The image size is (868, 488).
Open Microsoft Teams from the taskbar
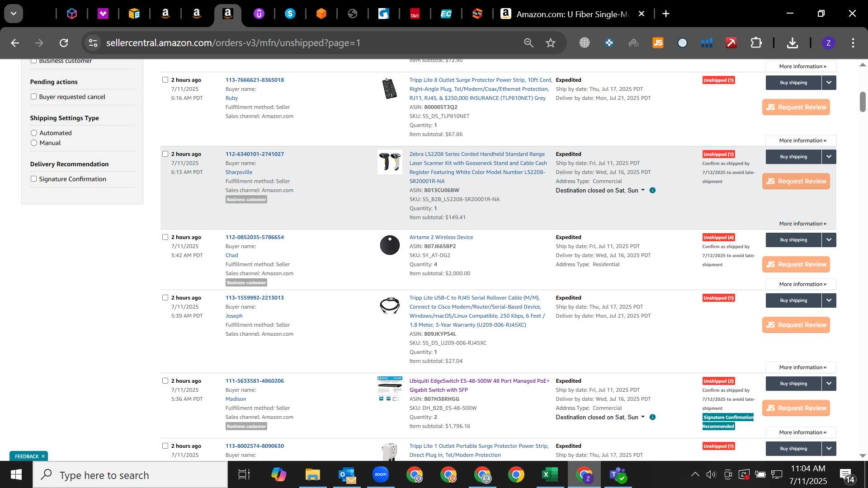(x=618, y=474)
